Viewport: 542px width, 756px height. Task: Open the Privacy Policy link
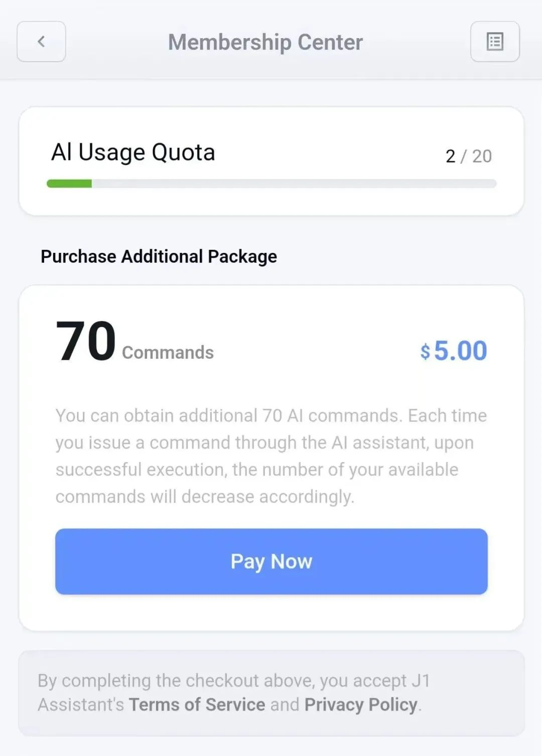[x=361, y=704]
